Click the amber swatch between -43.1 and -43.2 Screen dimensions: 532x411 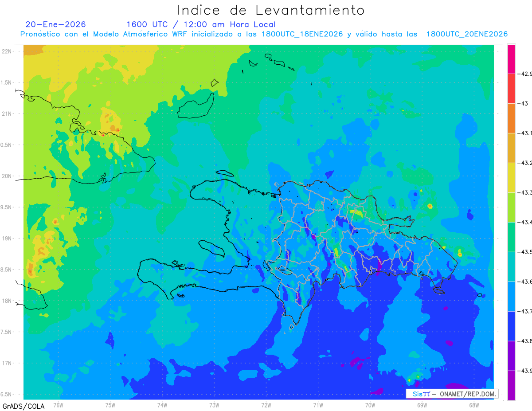[x=511, y=148]
